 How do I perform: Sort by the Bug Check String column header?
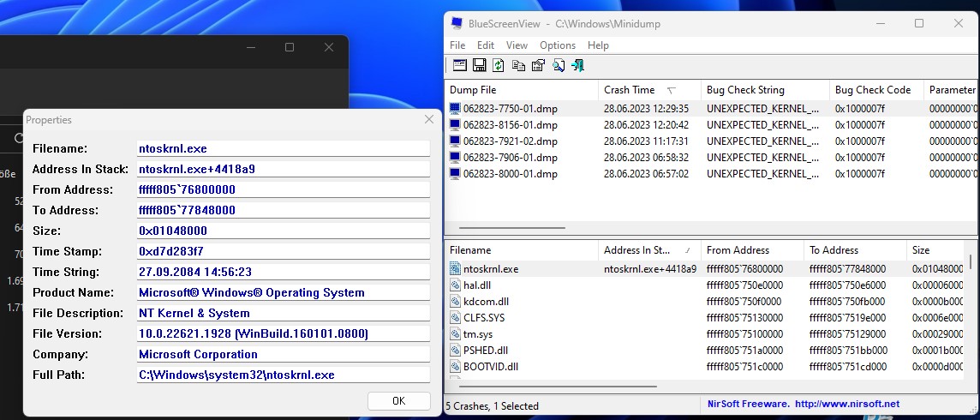coord(765,89)
